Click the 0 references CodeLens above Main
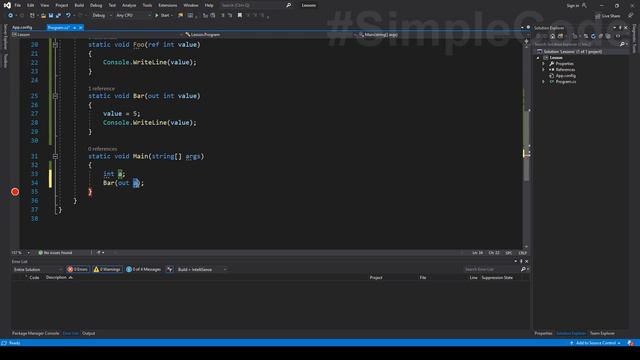The width and height of the screenshot is (640, 360). [x=102, y=149]
